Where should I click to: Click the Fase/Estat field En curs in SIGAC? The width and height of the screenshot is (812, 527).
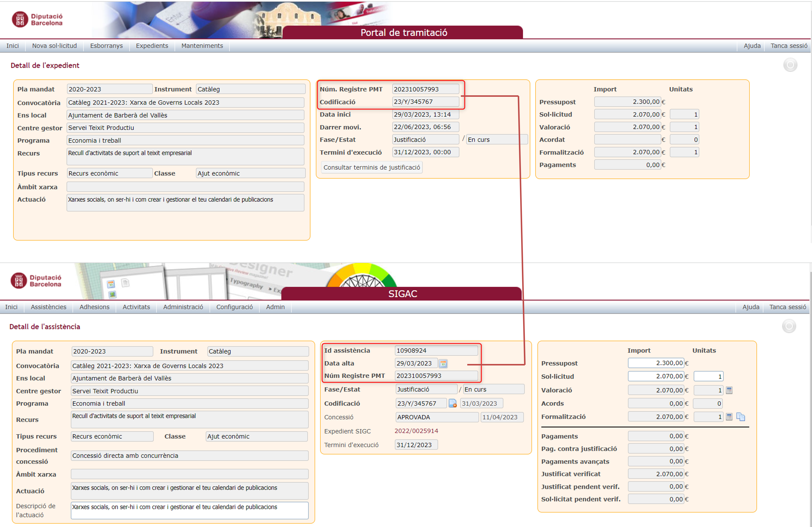(494, 389)
